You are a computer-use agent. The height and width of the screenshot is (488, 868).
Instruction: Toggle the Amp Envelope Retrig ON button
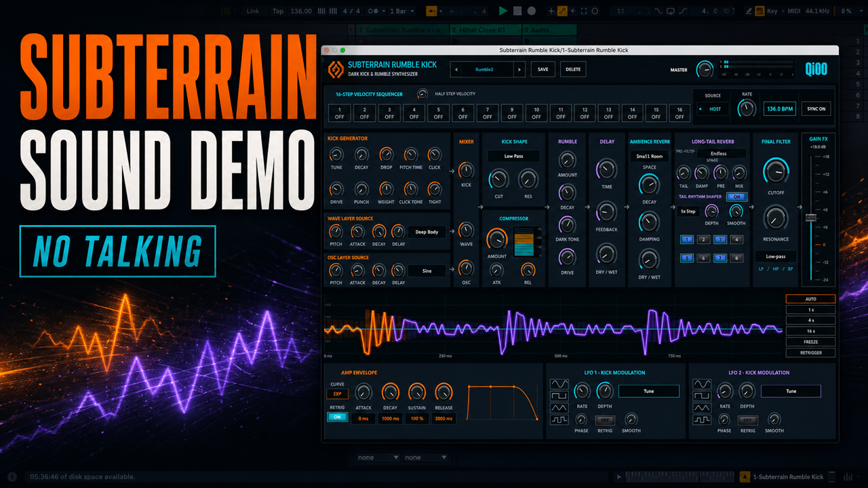click(x=337, y=418)
